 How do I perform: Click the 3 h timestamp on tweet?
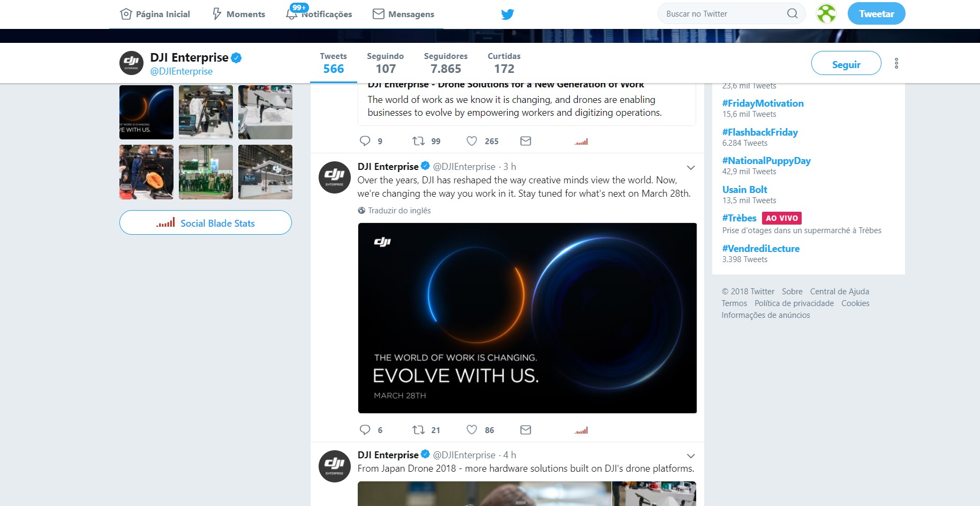tap(510, 167)
